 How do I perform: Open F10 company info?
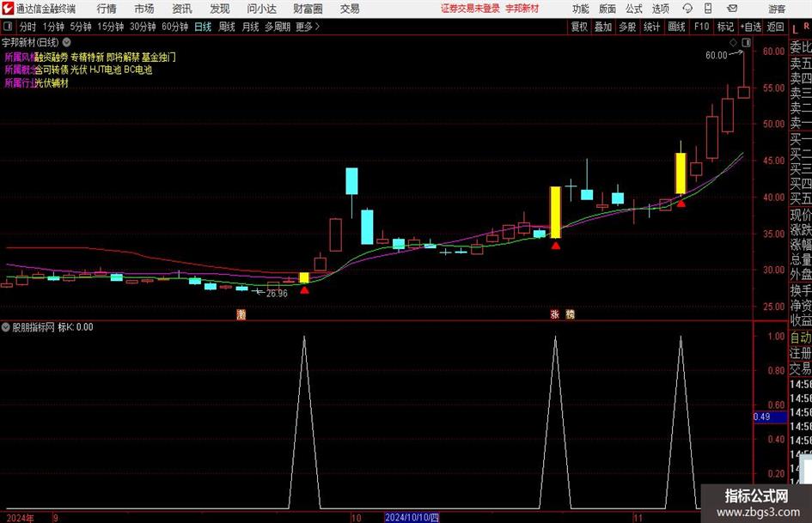(702, 27)
